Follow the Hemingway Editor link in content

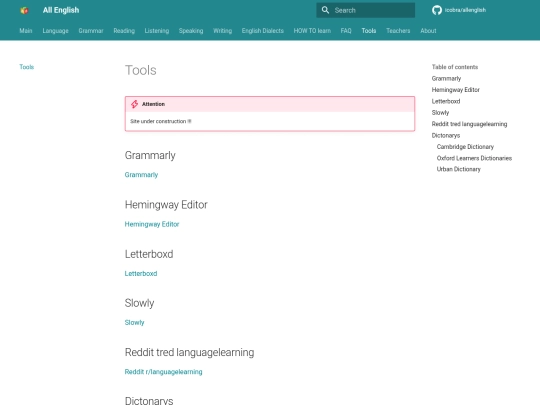tap(152, 224)
